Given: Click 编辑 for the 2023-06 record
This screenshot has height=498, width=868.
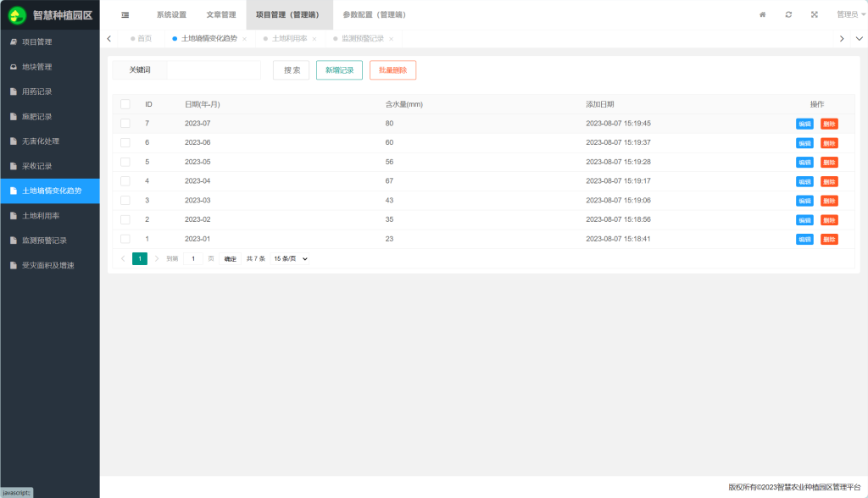Looking at the screenshot, I should (x=804, y=143).
